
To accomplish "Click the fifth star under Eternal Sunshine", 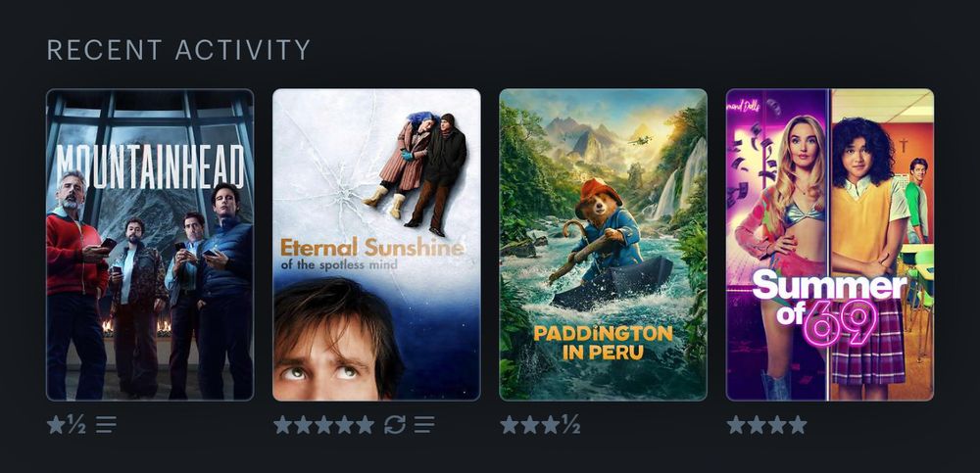I will coord(365,425).
